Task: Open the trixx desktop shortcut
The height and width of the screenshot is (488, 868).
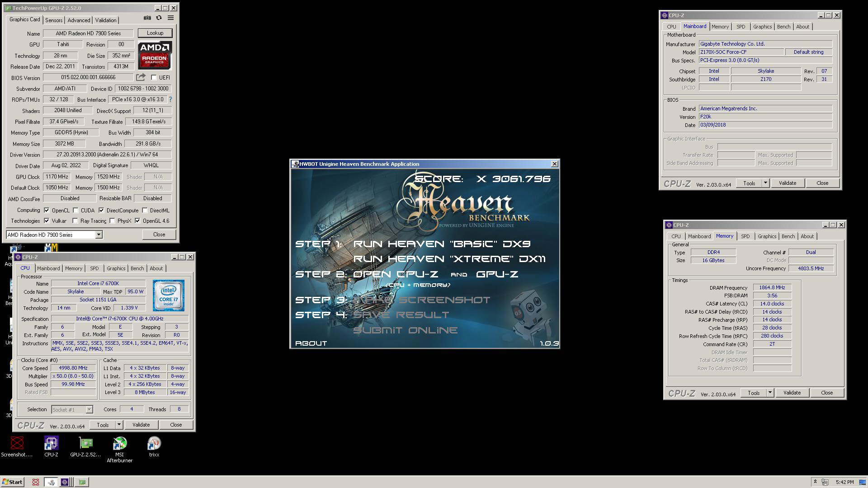Action: pyautogui.click(x=154, y=447)
